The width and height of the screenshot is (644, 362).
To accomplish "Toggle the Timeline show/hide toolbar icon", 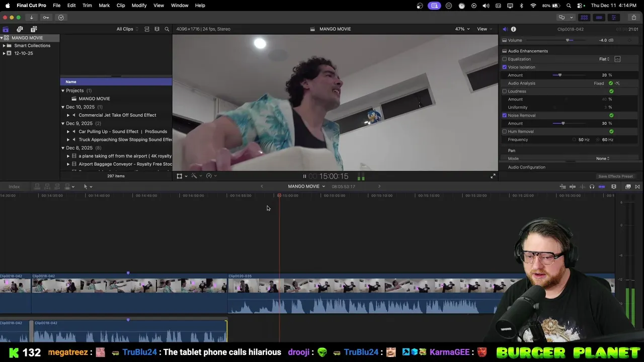I will (x=599, y=18).
